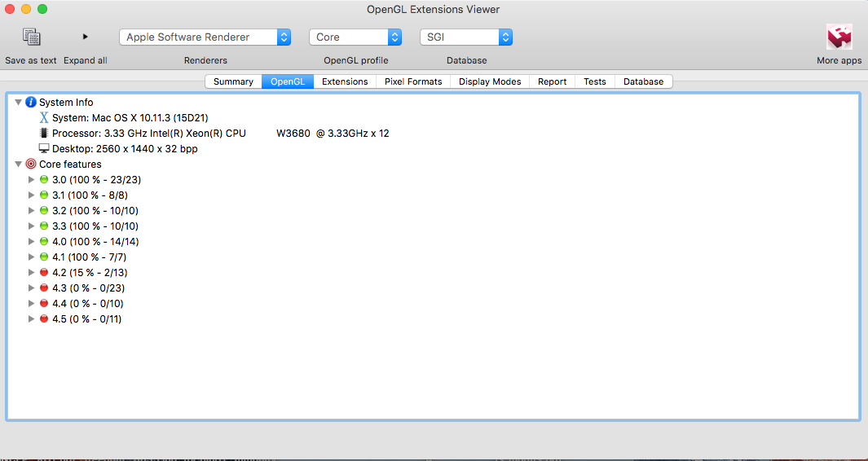The width and height of the screenshot is (868, 461).
Task: Select '4.3 (0 % - 0/23)' text
Action: pos(88,288)
